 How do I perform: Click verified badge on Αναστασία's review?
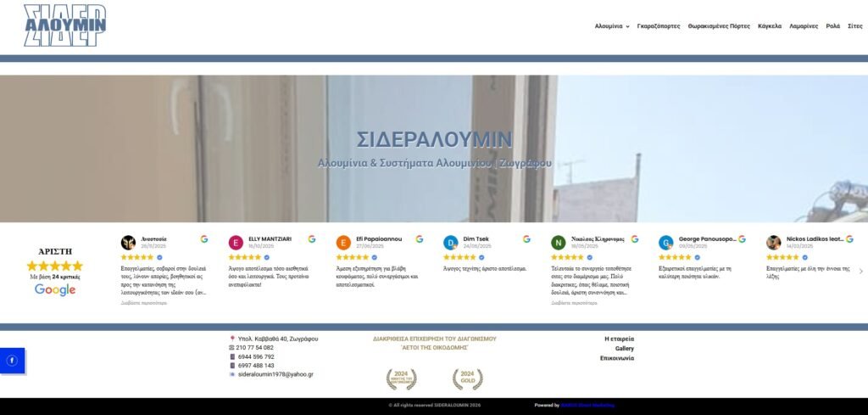click(159, 257)
